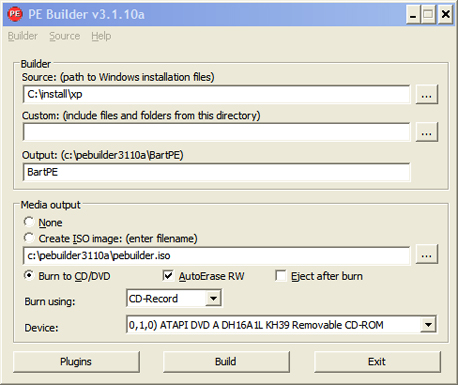Open the Builder menu
The height and width of the screenshot is (385, 458).
coord(23,36)
